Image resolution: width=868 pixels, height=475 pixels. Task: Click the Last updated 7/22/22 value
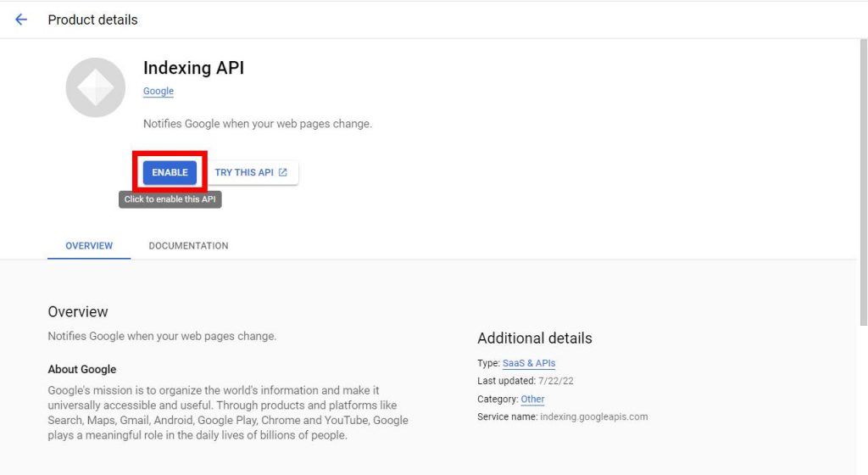[556, 381]
